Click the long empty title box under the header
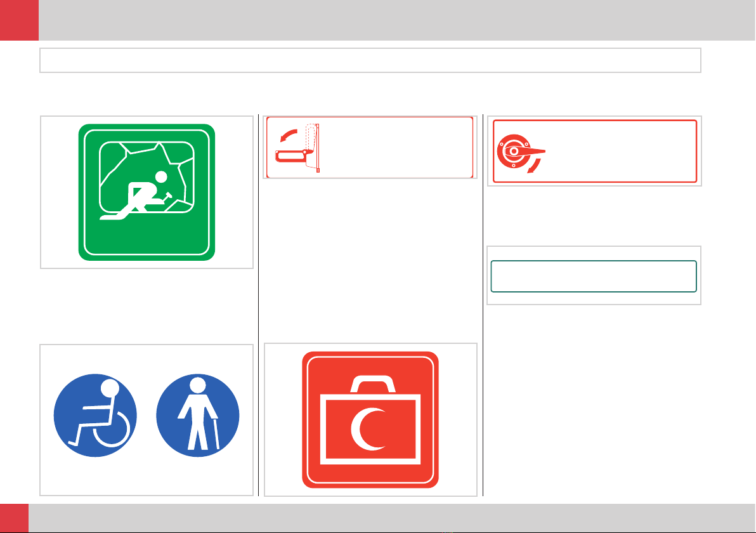Screen dimensions: 756x533 370,60
